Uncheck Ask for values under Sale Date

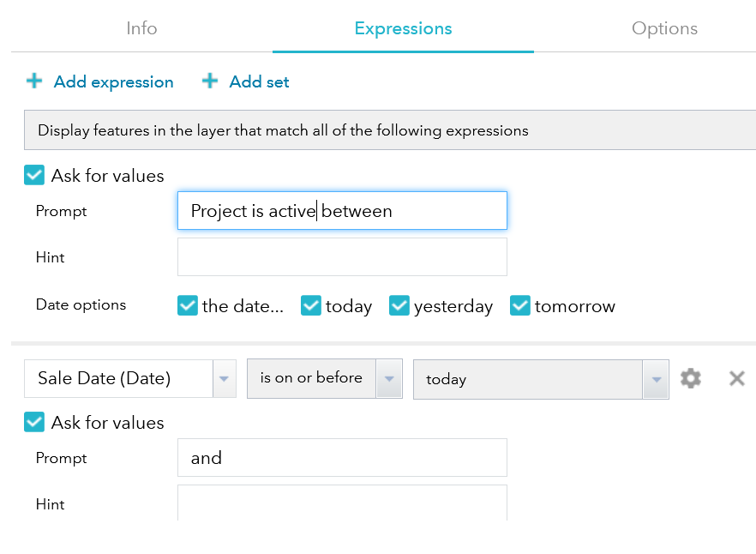click(34, 423)
